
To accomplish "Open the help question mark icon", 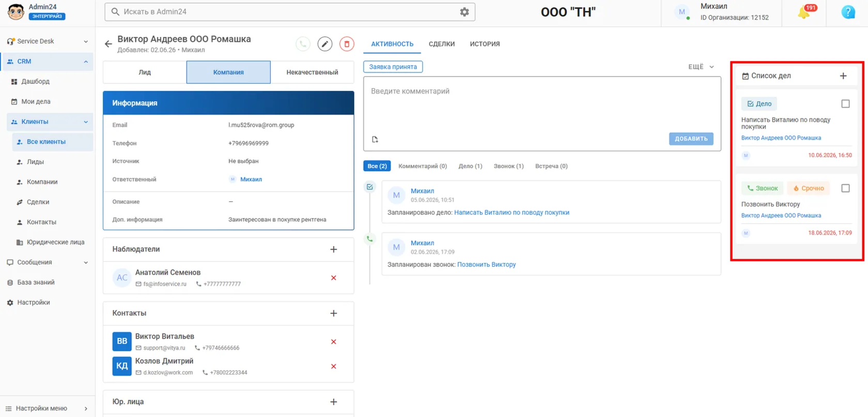I will pos(848,12).
